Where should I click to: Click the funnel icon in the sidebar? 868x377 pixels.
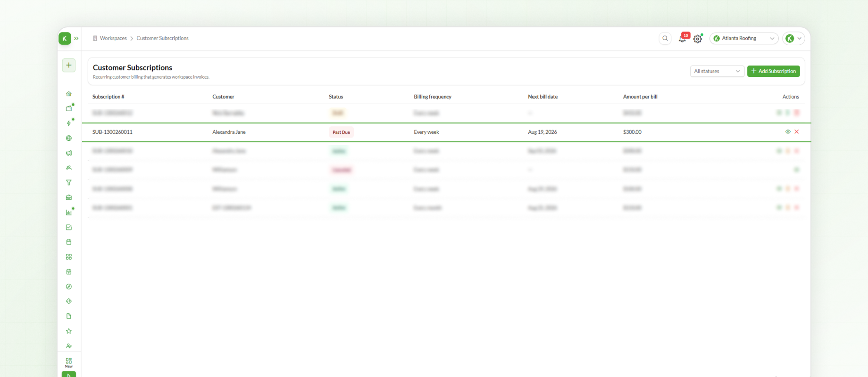pos(69,182)
